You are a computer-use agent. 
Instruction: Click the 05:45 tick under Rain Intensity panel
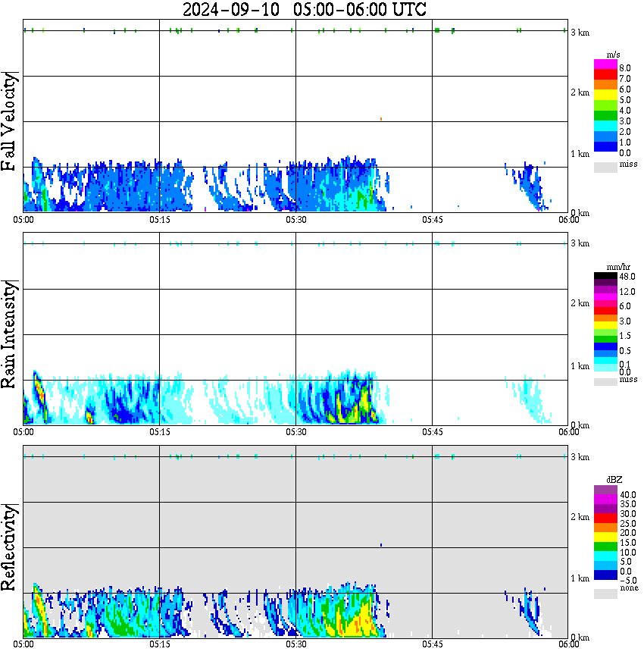[433, 432]
